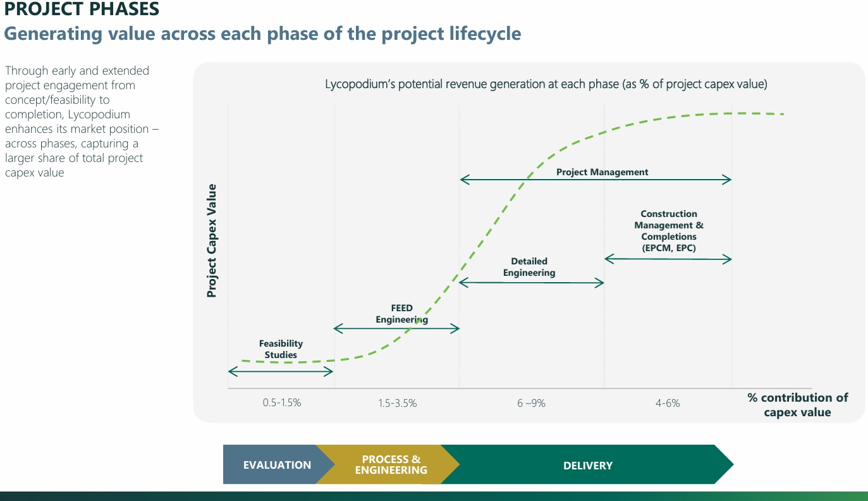This screenshot has height=501, width=868.
Task: Click the subtitle about generating value across phases
Action: coord(262,34)
